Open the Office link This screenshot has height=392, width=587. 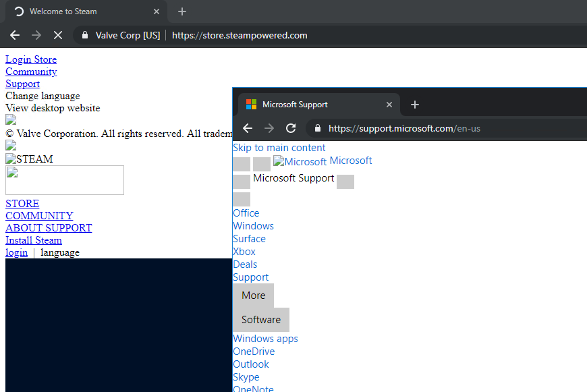point(246,213)
